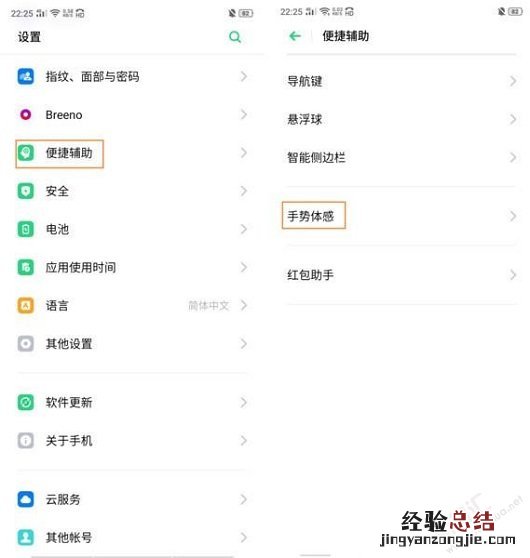Image resolution: width=530 pixels, height=558 pixels.
Task: Tap the 软件更新 software update icon
Action: point(26,402)
